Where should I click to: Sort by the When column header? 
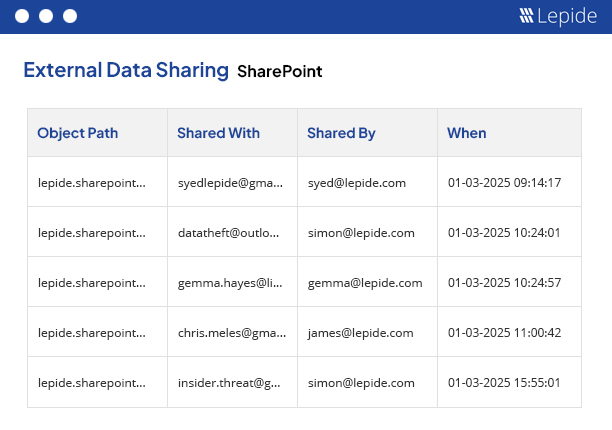[x=467, y=133]
